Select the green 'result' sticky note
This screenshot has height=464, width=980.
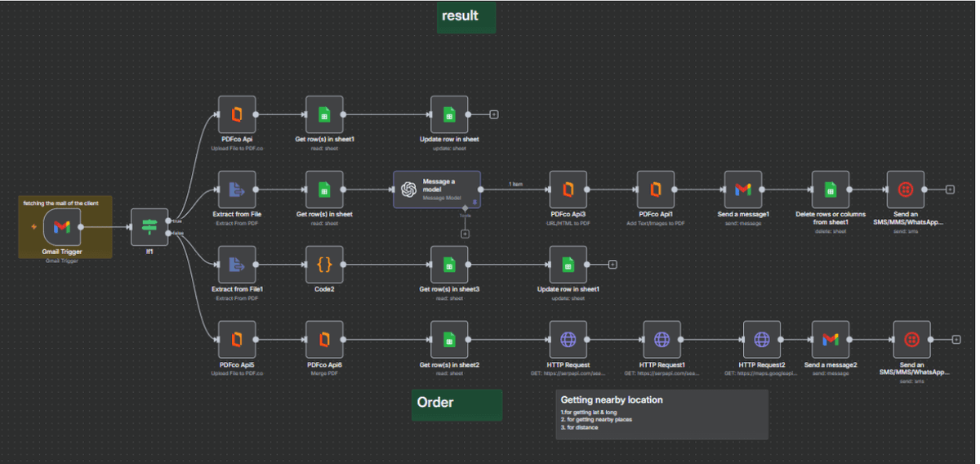coord(465,17)
